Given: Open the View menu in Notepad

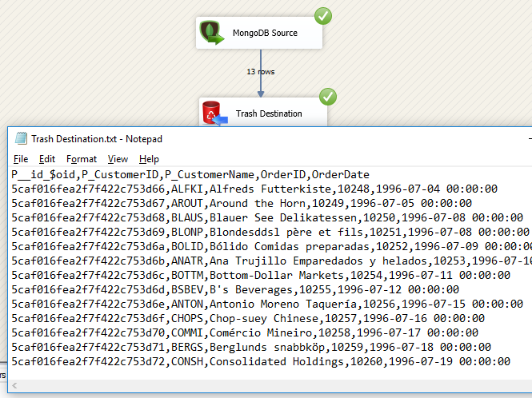Looking at the screenshot, I should tap(118, 159).
